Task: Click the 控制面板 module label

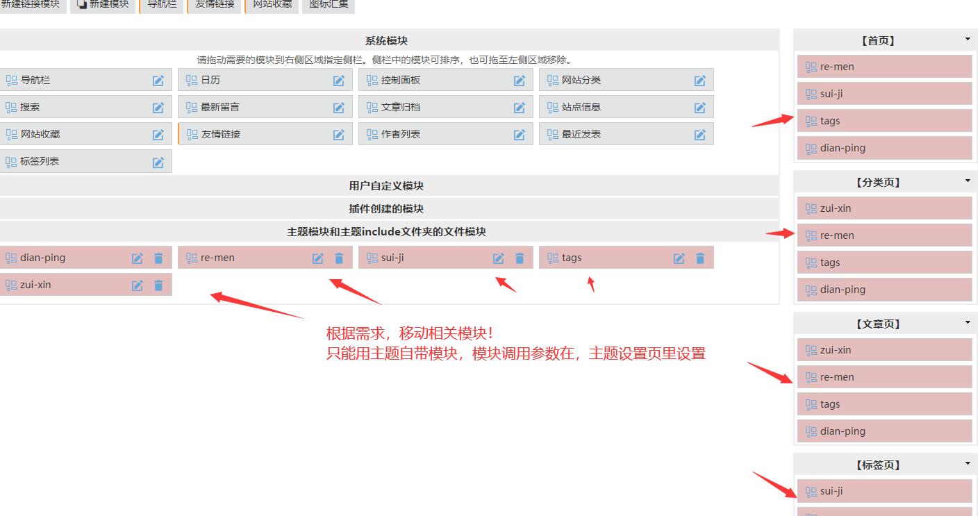Action: click(401, 81)
